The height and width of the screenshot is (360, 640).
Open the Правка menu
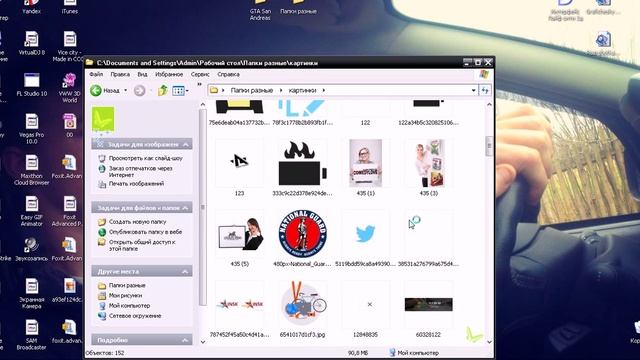(120, 74)
